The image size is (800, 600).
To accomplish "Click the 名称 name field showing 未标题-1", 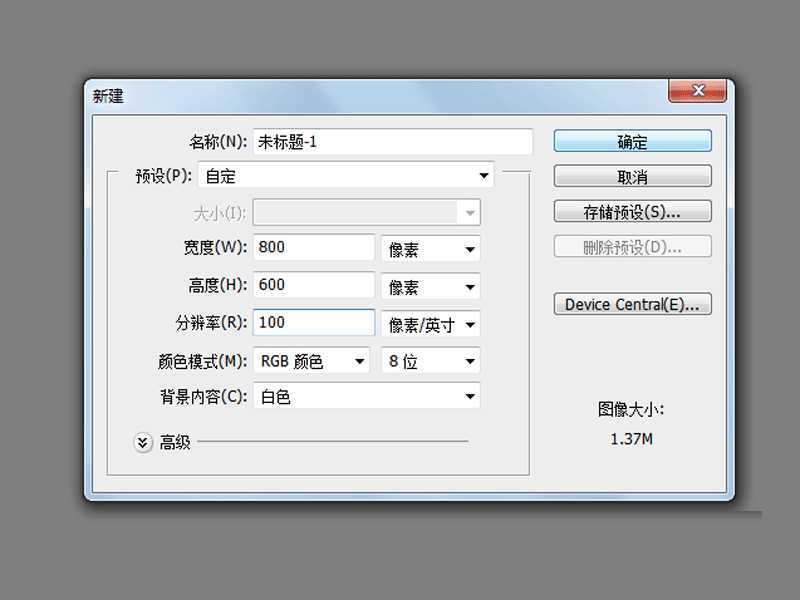I will pyautogui.click(x=390, y=141).
